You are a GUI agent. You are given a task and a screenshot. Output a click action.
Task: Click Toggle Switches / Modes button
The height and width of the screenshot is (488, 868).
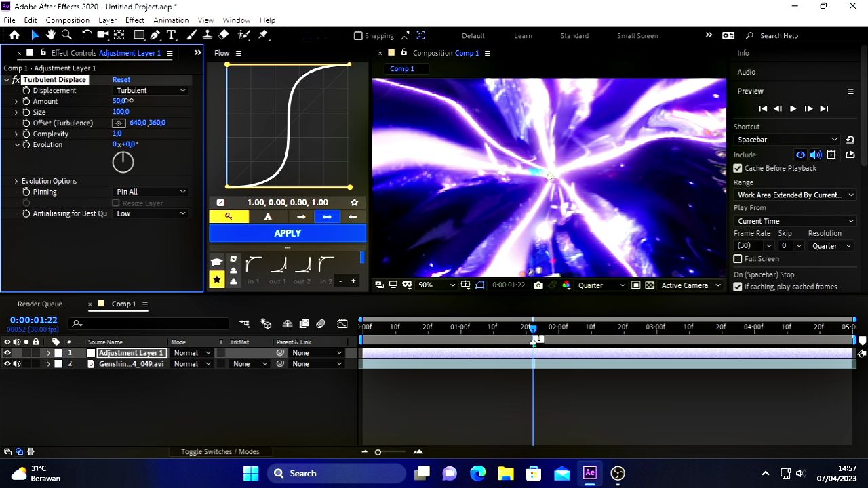click(220, 452)
